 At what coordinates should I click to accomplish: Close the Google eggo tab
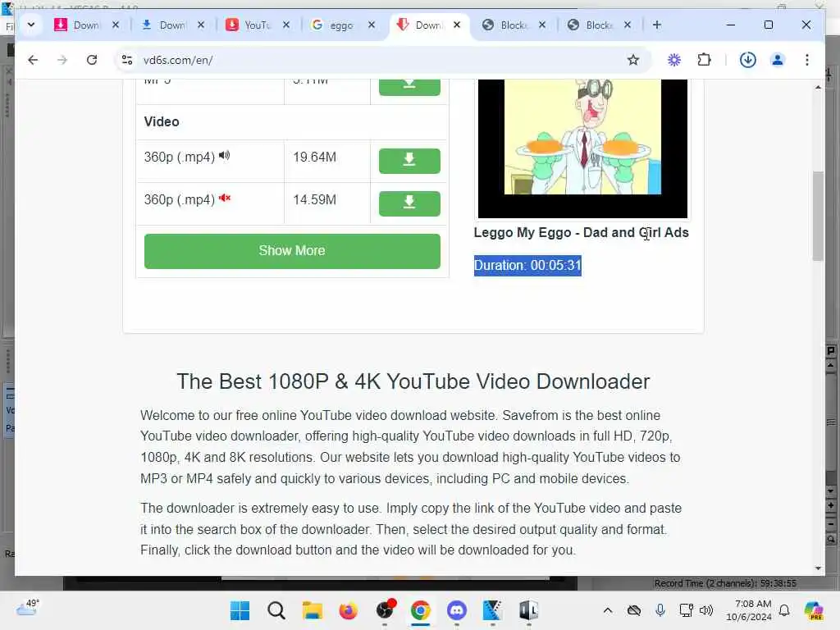click(x=372, y=25)
